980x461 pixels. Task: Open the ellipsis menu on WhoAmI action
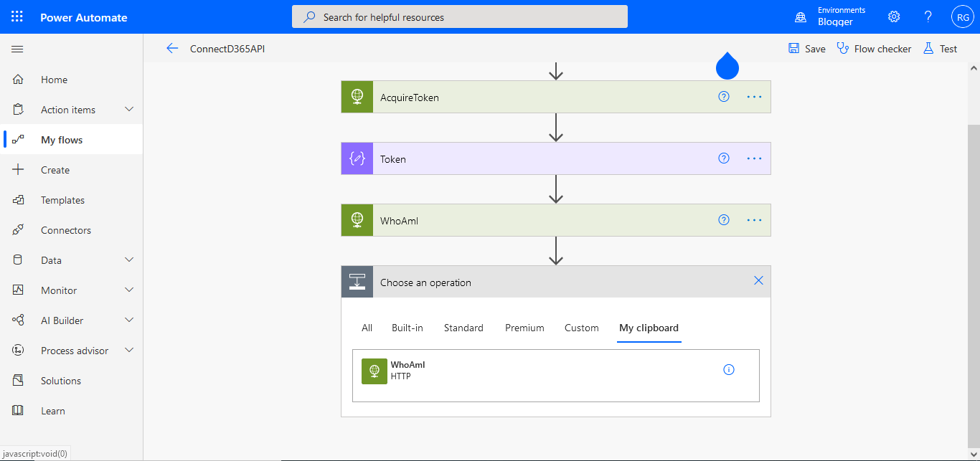[754, 220]
